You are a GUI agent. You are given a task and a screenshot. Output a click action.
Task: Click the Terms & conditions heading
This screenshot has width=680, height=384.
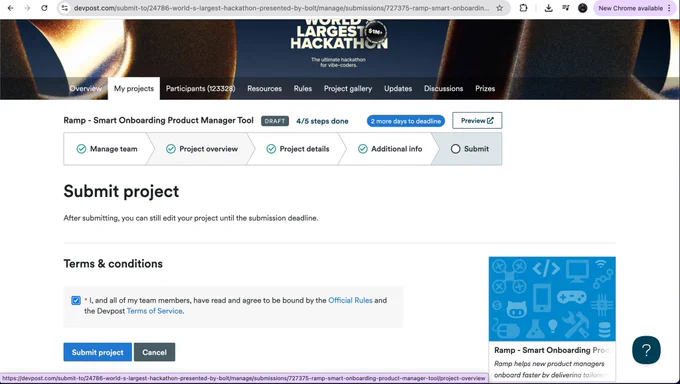click(113, 264)
